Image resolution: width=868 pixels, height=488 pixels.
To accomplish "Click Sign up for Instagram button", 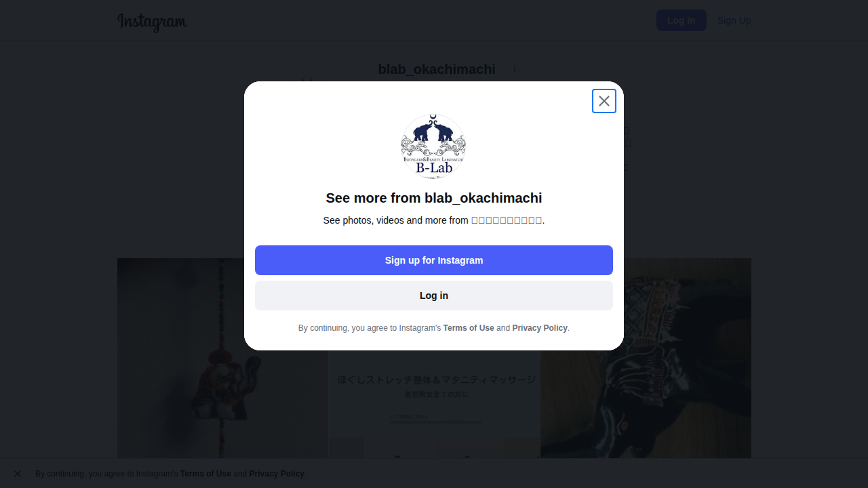I will [x=434, y=260].
